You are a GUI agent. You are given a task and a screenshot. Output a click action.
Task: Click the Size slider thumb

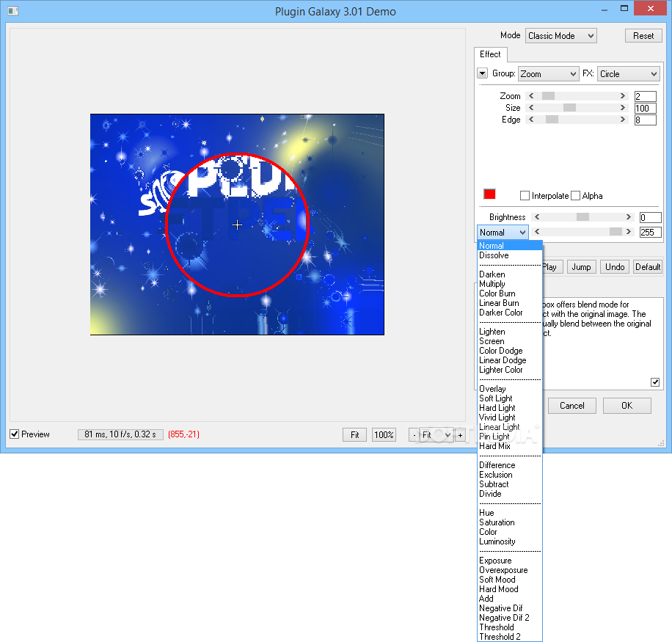(x=569, y=108)
